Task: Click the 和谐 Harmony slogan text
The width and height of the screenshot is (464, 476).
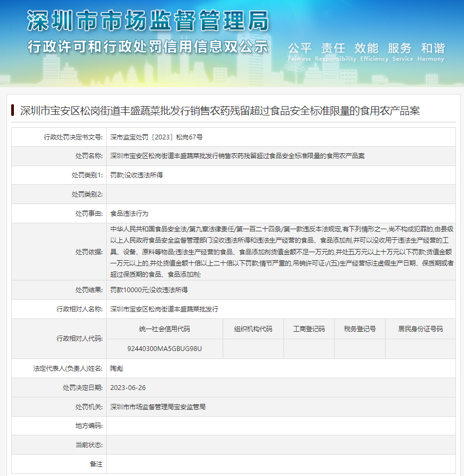Action: pos(430,52)
